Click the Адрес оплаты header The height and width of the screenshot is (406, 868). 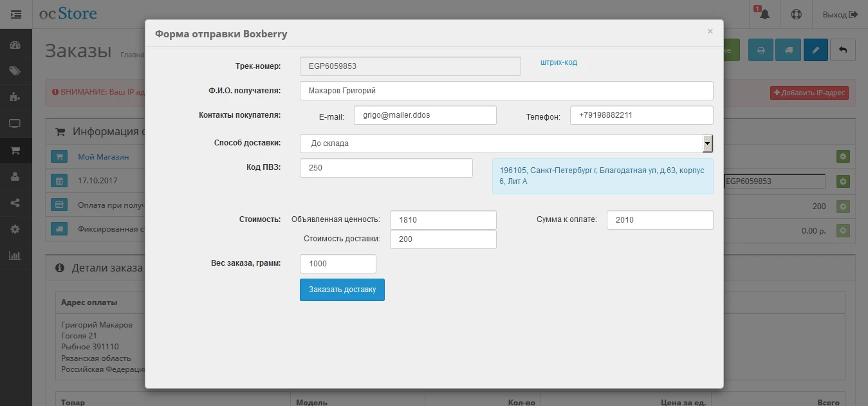[x=89, y=302]
